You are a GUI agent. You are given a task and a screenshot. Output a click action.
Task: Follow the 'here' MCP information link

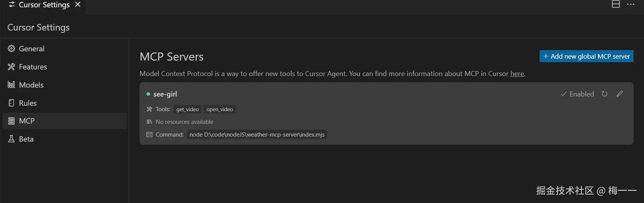click(517, 74)
